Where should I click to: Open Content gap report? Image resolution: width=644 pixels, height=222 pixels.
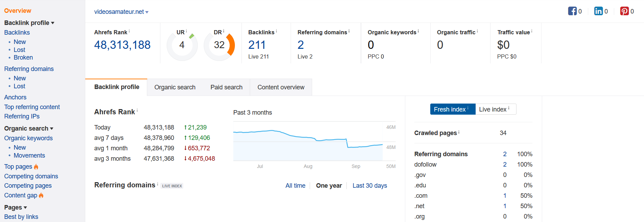coord(20,195)
